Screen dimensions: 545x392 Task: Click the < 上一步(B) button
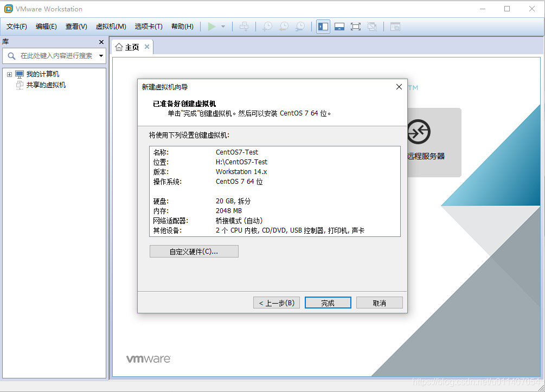277,303
